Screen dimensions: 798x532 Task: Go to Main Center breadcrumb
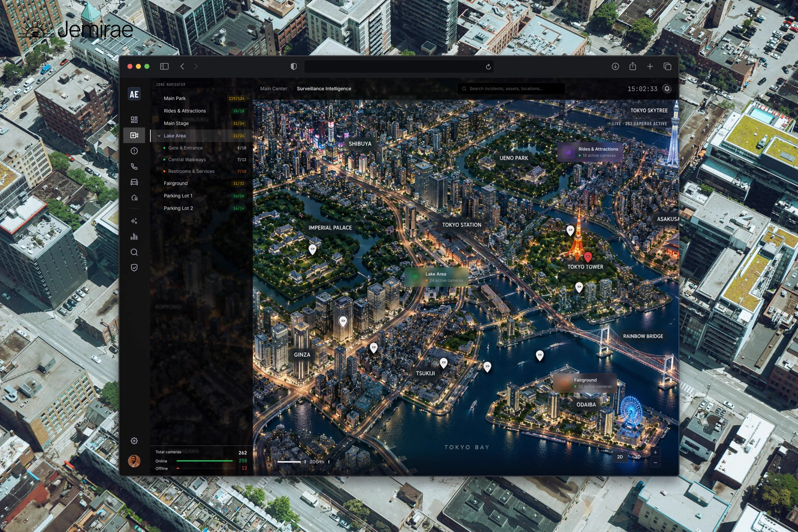(x=274, y=89)
